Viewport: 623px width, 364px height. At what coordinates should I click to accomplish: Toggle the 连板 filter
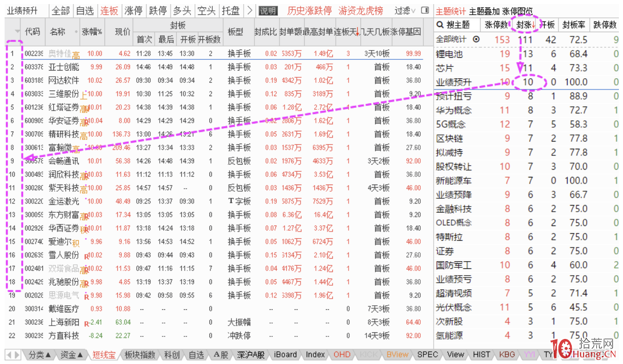110,10
